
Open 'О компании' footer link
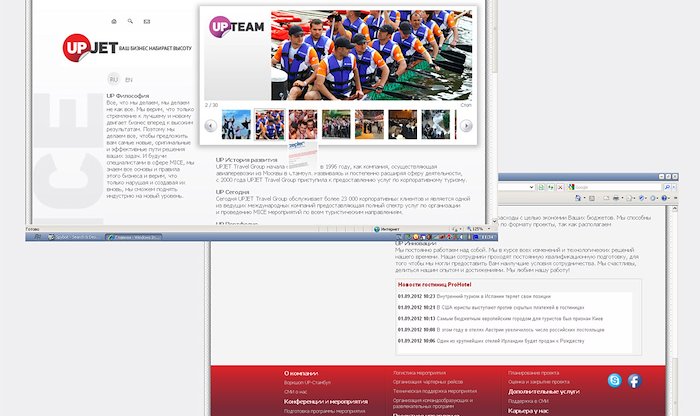pos(301,373)
